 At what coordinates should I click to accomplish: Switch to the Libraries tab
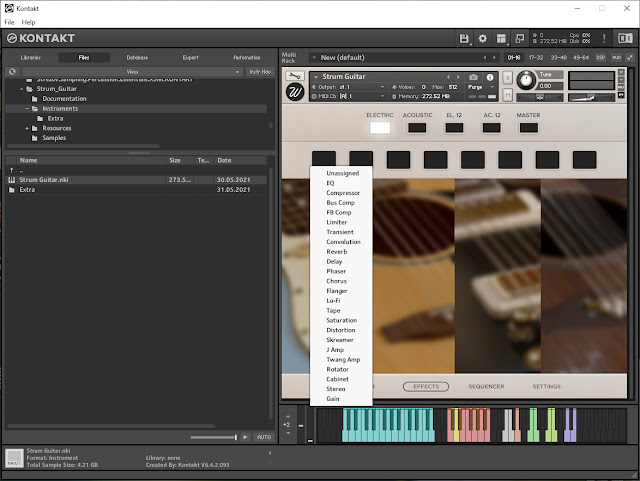point(31,58)
